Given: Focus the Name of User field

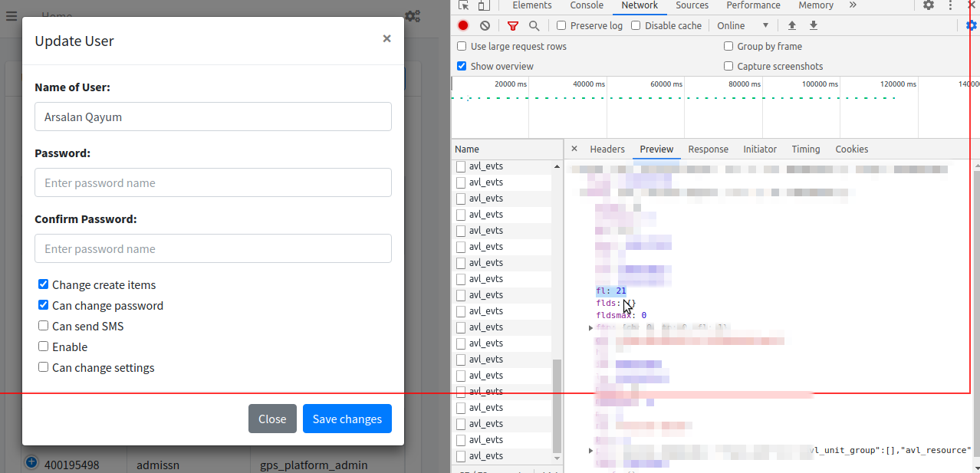Looking at the screenshot, I should (213, 117).
